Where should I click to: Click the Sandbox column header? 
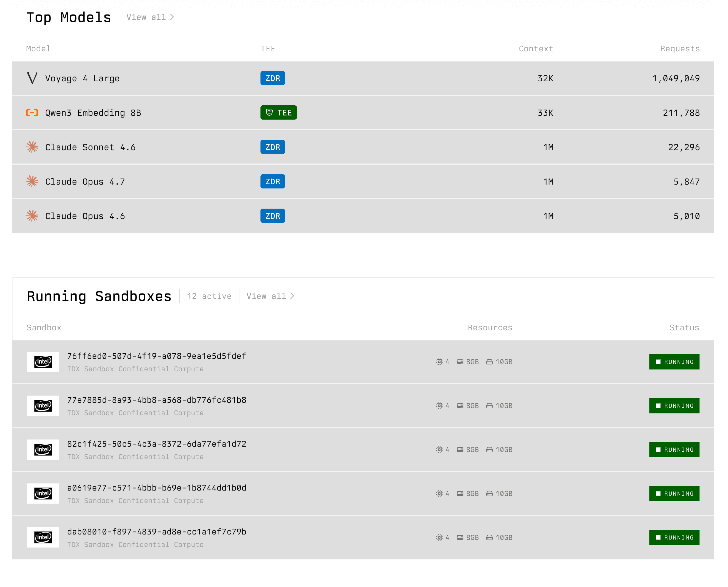pyautogui.click(x=44, y=328)
